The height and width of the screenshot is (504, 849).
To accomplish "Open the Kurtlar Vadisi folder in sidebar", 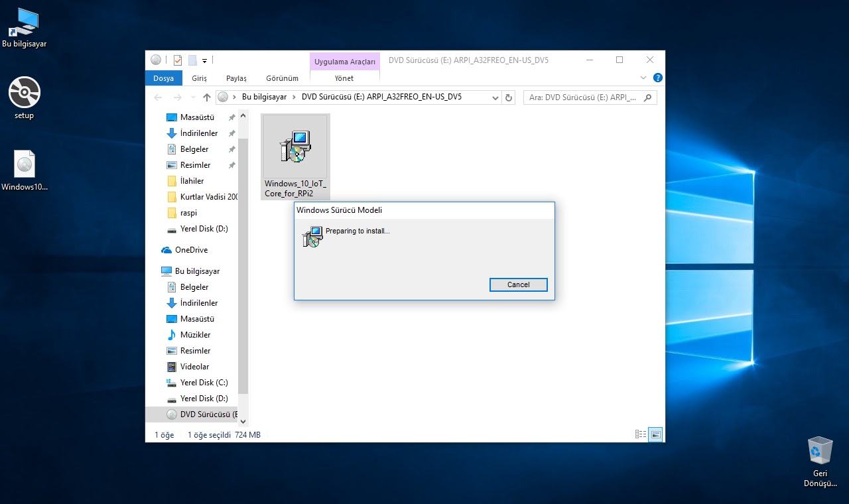I will [202, 197].
